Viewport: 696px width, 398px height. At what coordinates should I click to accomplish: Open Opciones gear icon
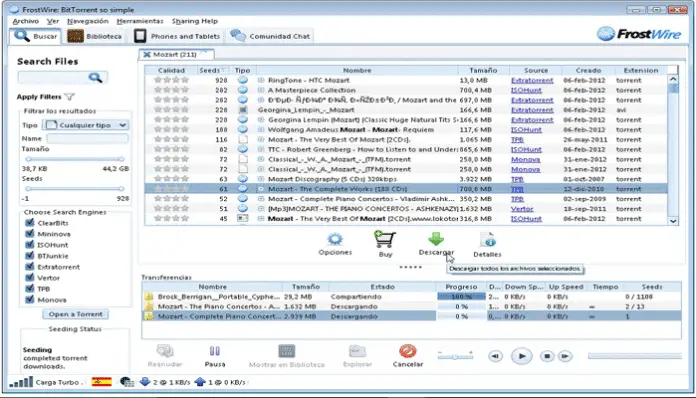335,240
